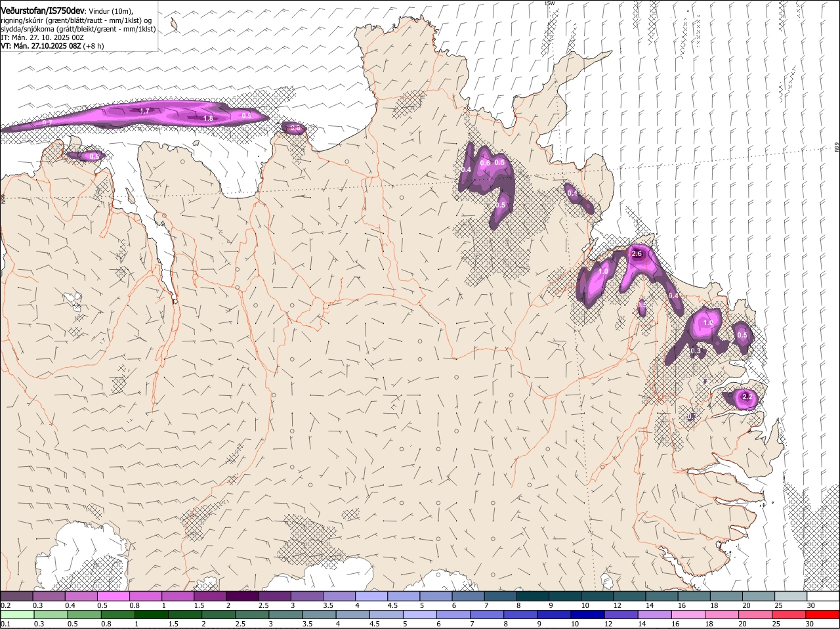Screen dimensions: 840x629
Task: Select the darkest purple 2 swatch in upper legend
Action: (x=242, y=596)
